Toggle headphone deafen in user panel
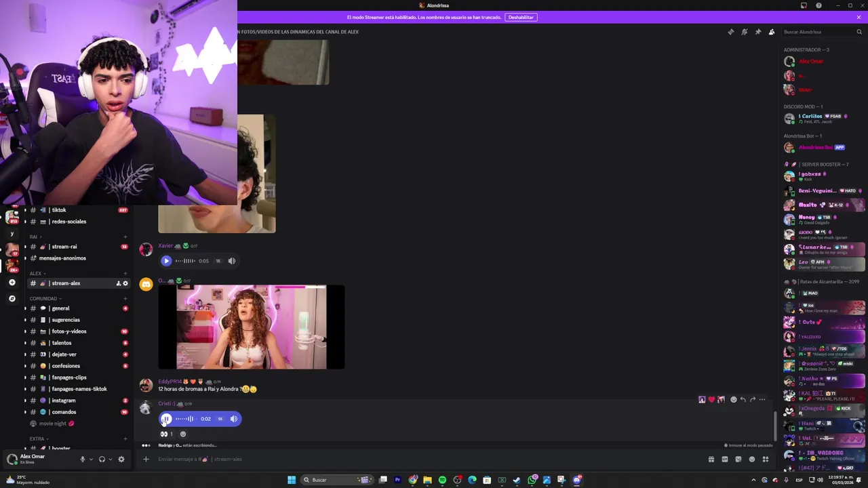Screen dimensions: 868x488 coord(102,460)
